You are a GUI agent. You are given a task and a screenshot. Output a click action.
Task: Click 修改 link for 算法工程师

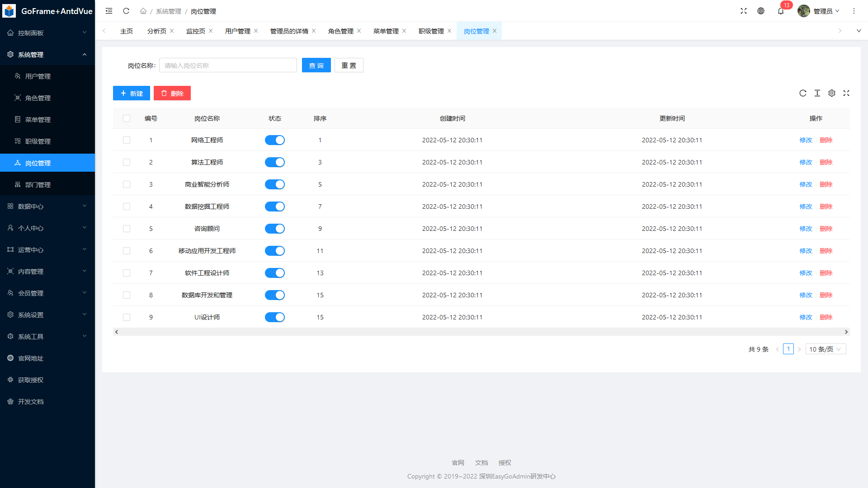pos(806,162)
